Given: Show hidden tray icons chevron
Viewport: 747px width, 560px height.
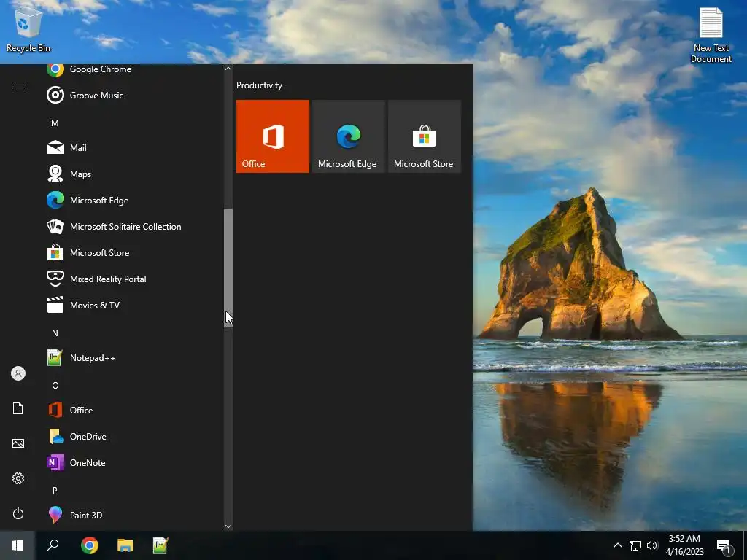Looking at the screenshot, I should (617, 545).
